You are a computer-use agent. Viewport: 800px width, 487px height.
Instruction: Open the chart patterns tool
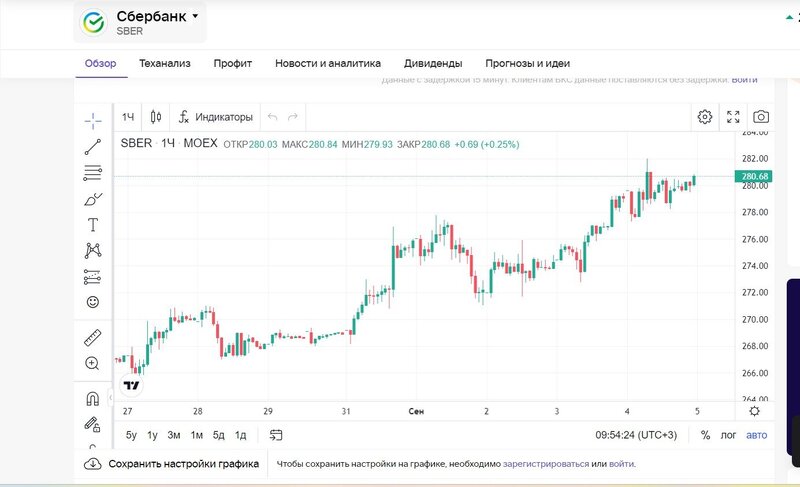pos(93,250)
